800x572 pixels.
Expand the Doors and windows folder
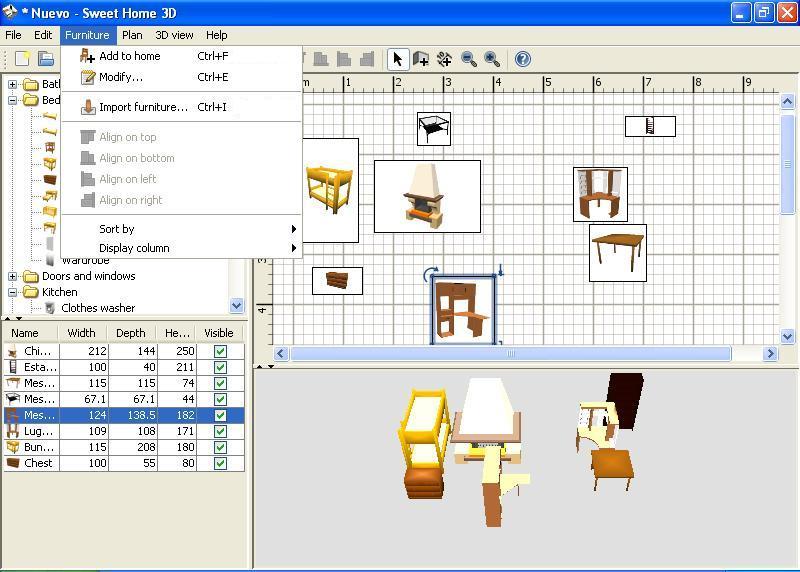pos(13,276)
